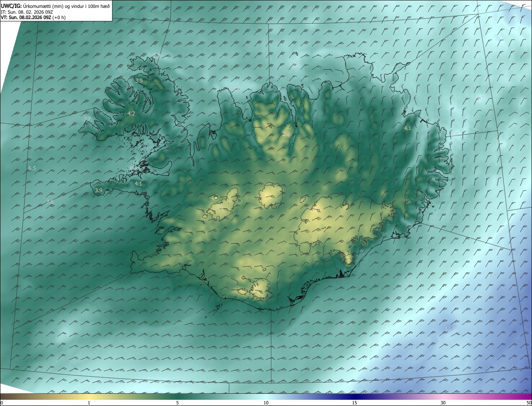Screen dimensions: 532x406
Task: Click the '1' tick on the color scale
Action: (x=89, y=403)
